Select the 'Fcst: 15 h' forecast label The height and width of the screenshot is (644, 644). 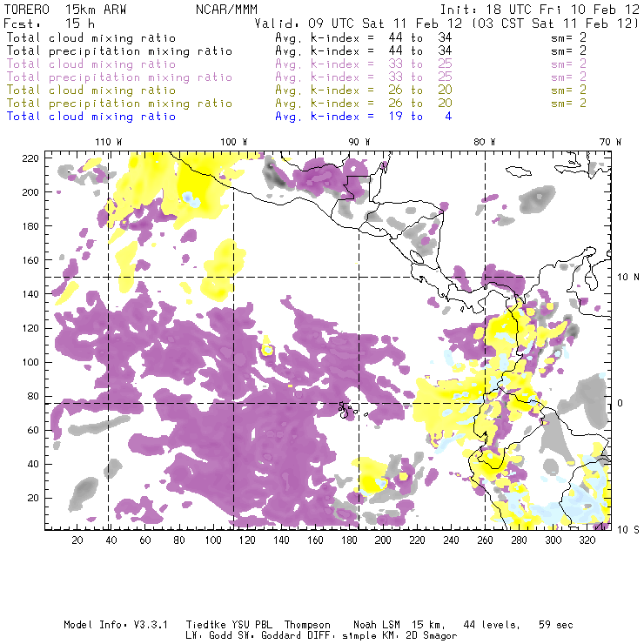click(x=50, y=23)
